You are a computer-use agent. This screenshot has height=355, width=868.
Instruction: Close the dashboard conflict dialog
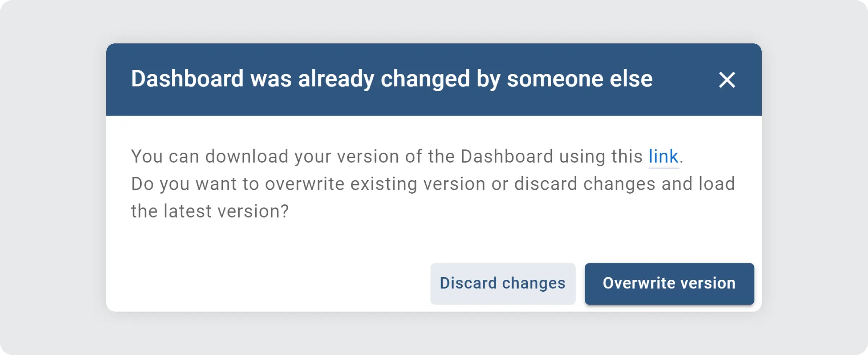tap(727, 80)
